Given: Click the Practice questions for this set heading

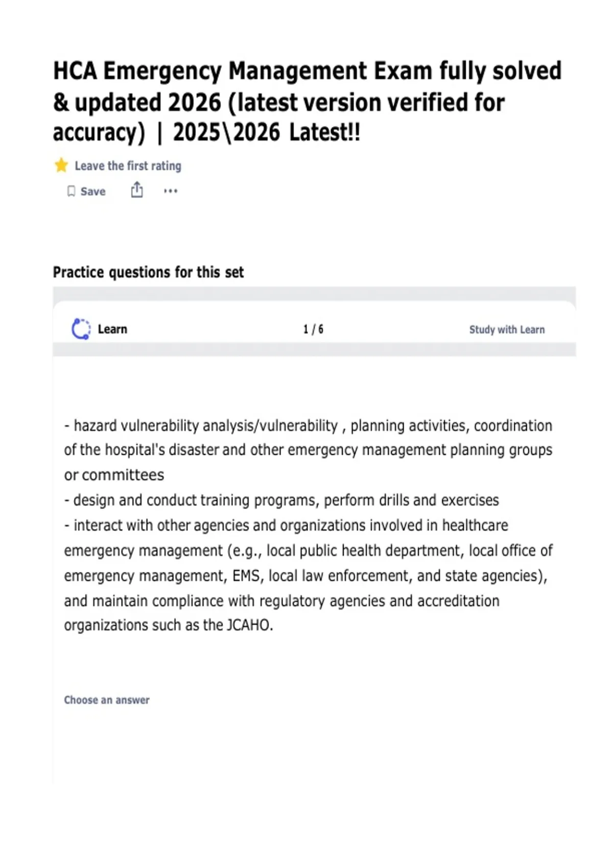Looking at the screenshot, I should [148, 272].
